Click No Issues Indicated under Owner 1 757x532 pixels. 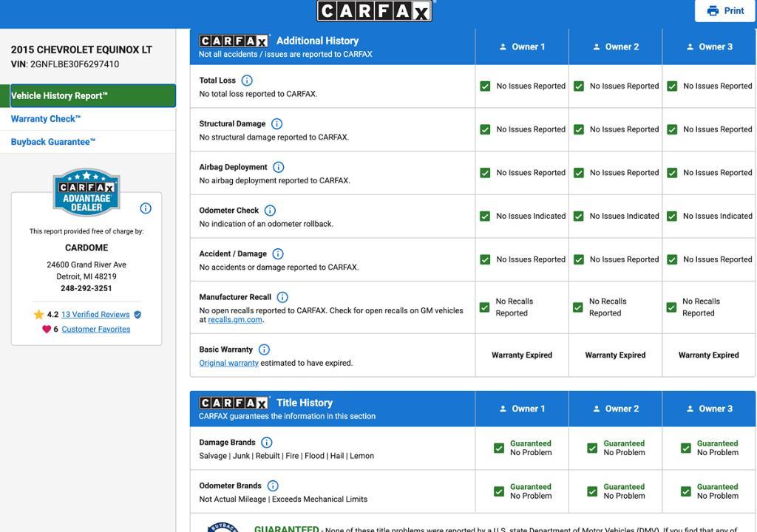pos(531,216)
